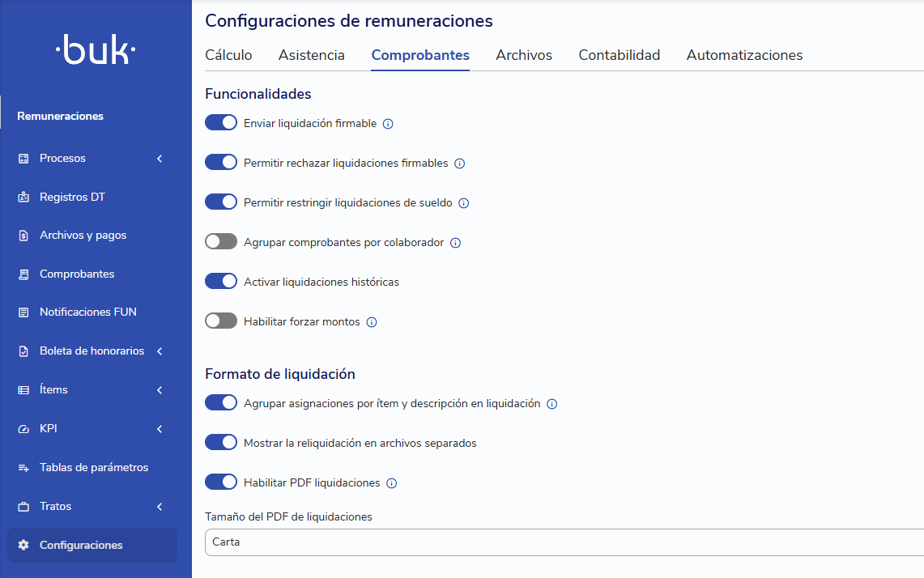Viewport: 924px width, 578px height.
Task: Switch to the Contabilidad tab
Action: (619, 55)
